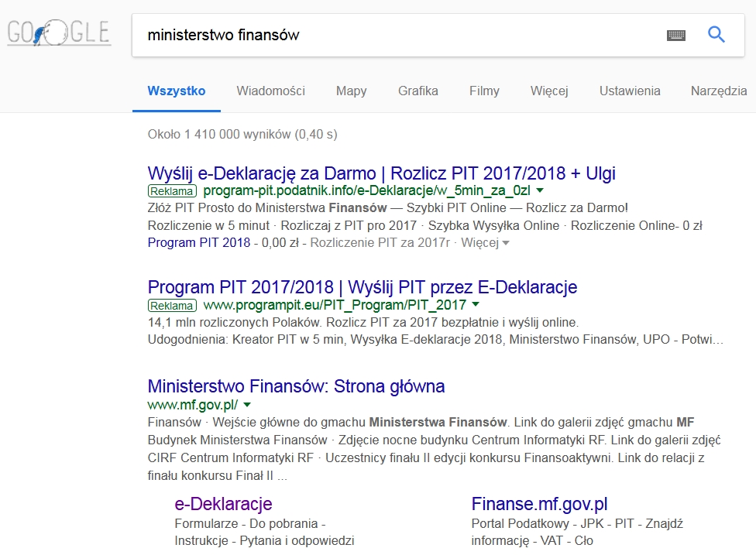Select the Grafika tab
The height and width of the screenshot is (555, 756).
pos(418,91)
